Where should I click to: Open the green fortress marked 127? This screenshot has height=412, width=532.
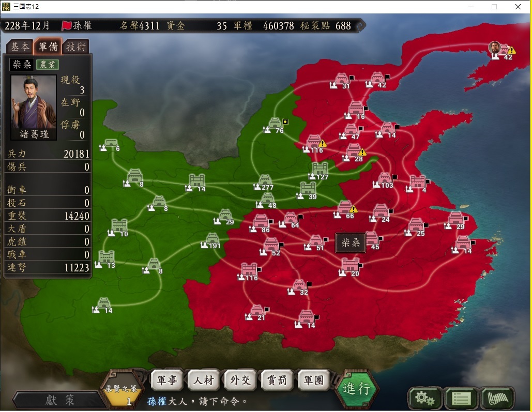320,170
